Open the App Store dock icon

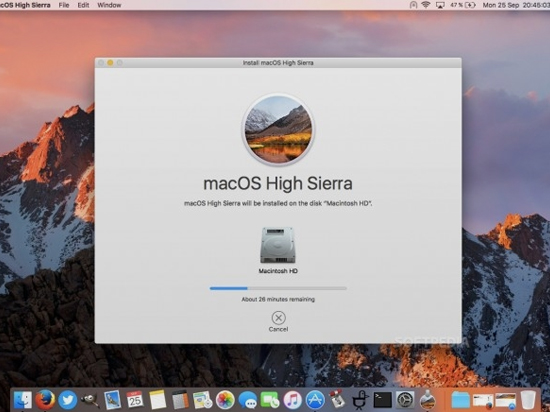[315, 400]
